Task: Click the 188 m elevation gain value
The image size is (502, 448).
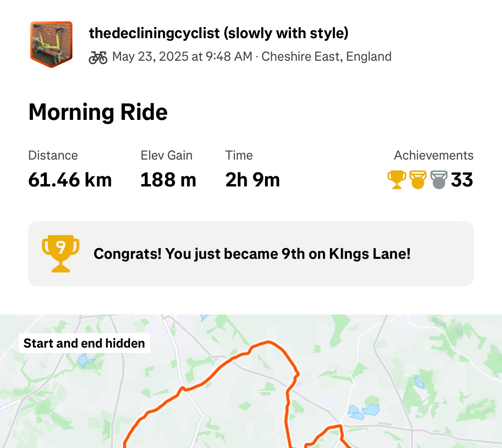Action: coord(168,180)
